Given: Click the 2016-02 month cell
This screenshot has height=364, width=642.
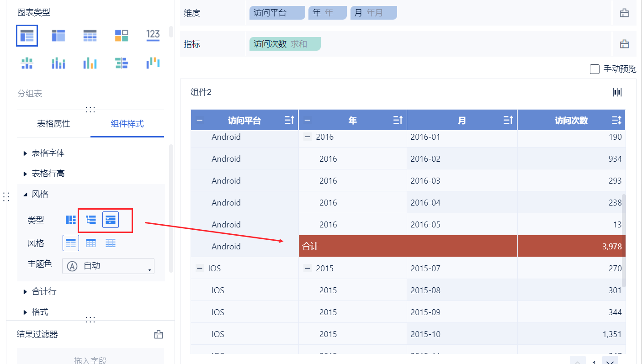Looking at the screenshot, I should click(462, 158).
